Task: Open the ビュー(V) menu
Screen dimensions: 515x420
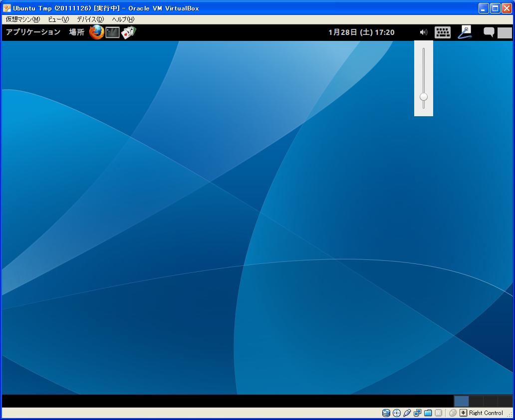Action: tap(58, 19)
